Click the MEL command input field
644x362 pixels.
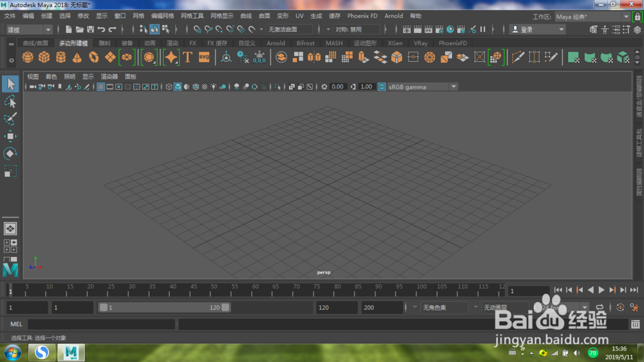coord(101,324)
